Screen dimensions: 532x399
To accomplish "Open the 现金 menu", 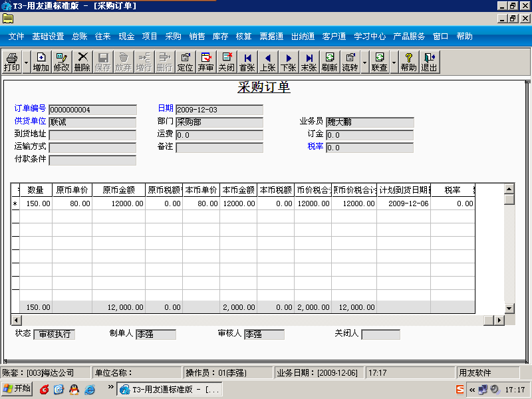I will click(x=126, y=37).
